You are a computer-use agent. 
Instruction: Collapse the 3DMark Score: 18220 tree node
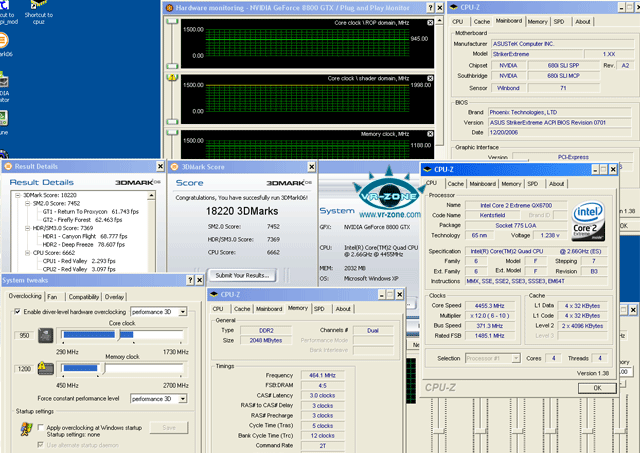tap(18, 195)
